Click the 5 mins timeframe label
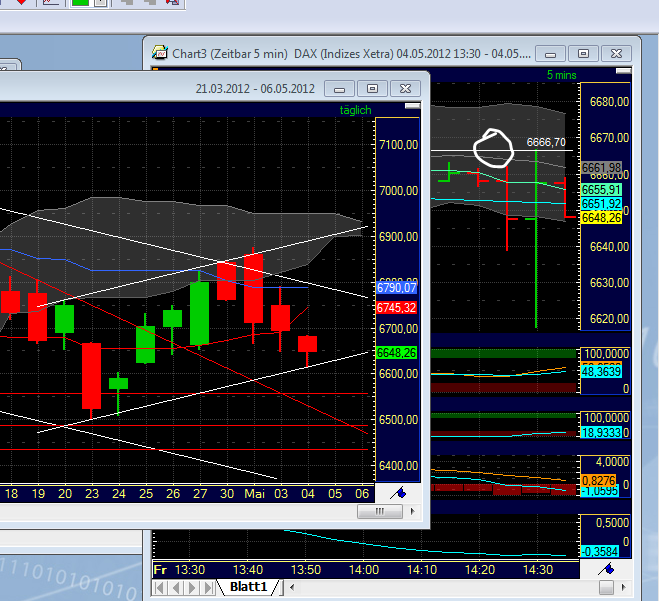 [x=561, y=75]
